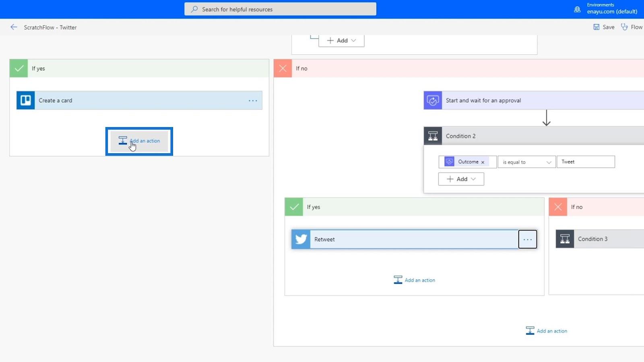Click the Condition 2 icon

point(433,136)
